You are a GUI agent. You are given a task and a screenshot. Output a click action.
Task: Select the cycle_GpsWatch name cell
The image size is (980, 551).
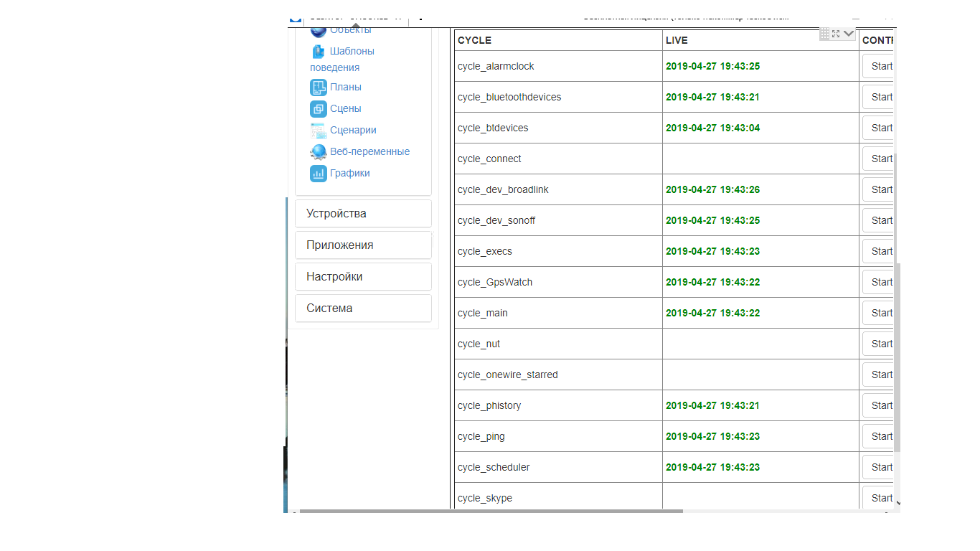(x=558, y=282)
